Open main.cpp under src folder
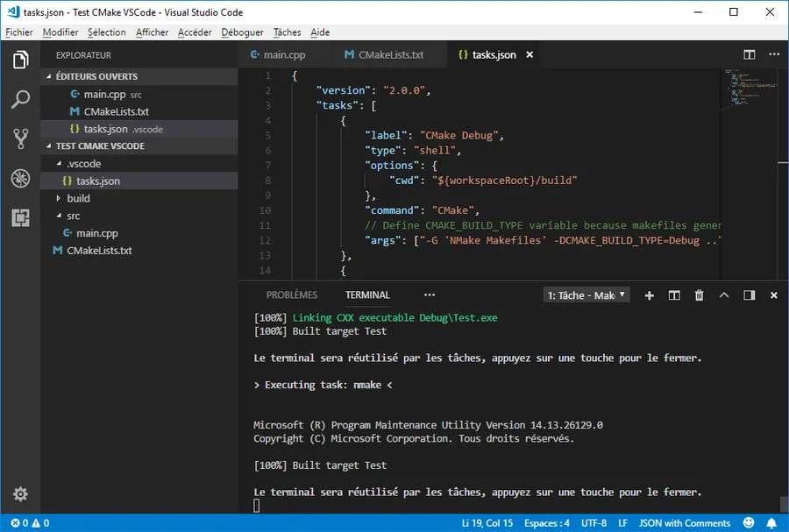 [x=139, y=233]
